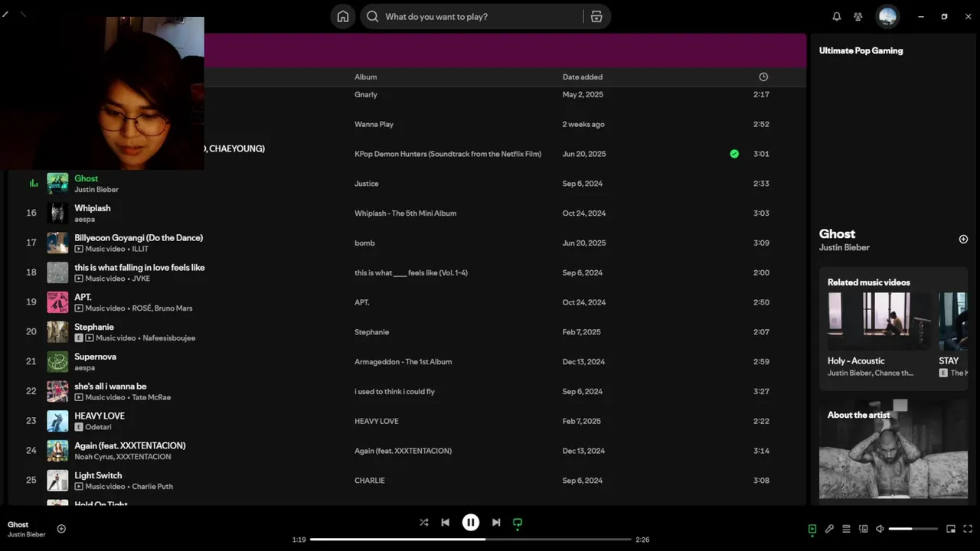Open Charlie Puth artist link
The height and width of the screenshot is (551, 980).
point(152,487)
